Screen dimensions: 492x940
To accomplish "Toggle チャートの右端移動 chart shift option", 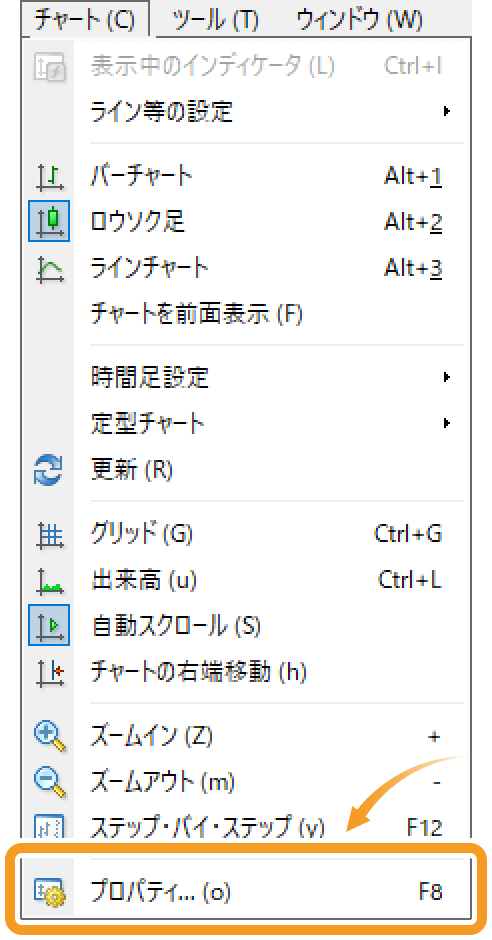I will click(x=247, y=671).
